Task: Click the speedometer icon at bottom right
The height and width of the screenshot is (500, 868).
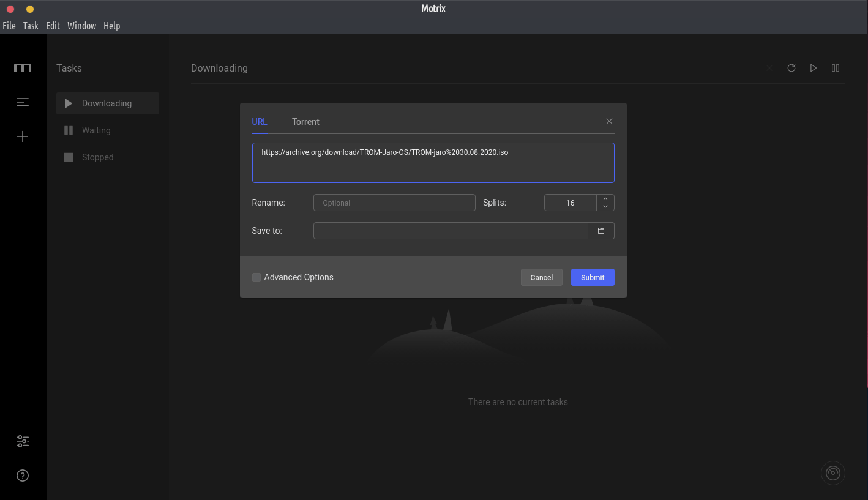Action: click(832, 473)
